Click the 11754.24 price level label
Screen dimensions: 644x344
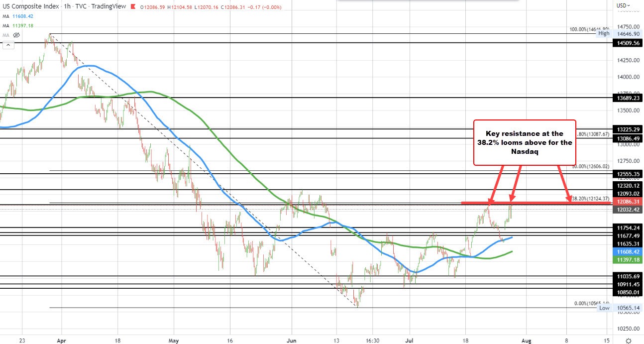[628, 228]
